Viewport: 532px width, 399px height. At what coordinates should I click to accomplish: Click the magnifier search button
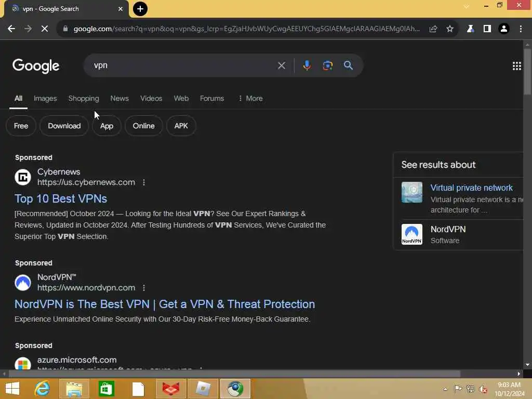pyautogui.click(x=349, y=65)
